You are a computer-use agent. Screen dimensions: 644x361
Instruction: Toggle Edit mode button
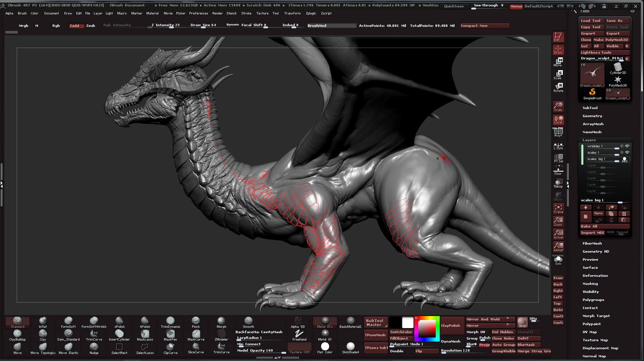coord(558,37)
